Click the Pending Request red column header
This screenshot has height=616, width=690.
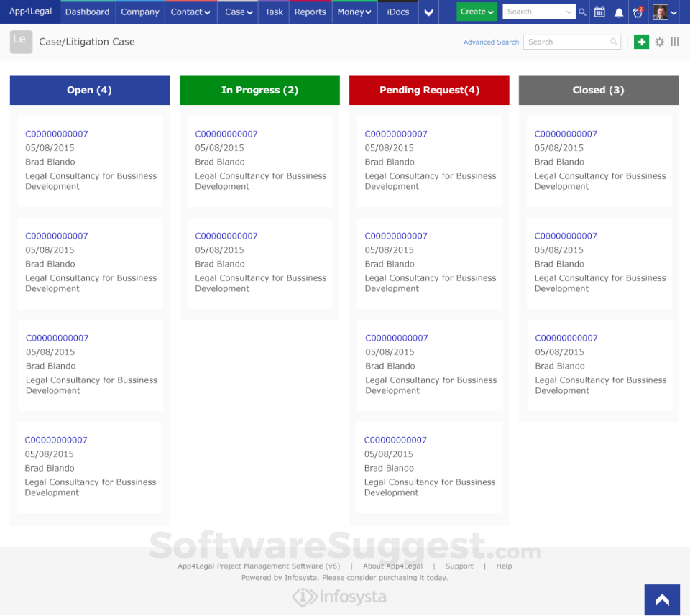429,91
